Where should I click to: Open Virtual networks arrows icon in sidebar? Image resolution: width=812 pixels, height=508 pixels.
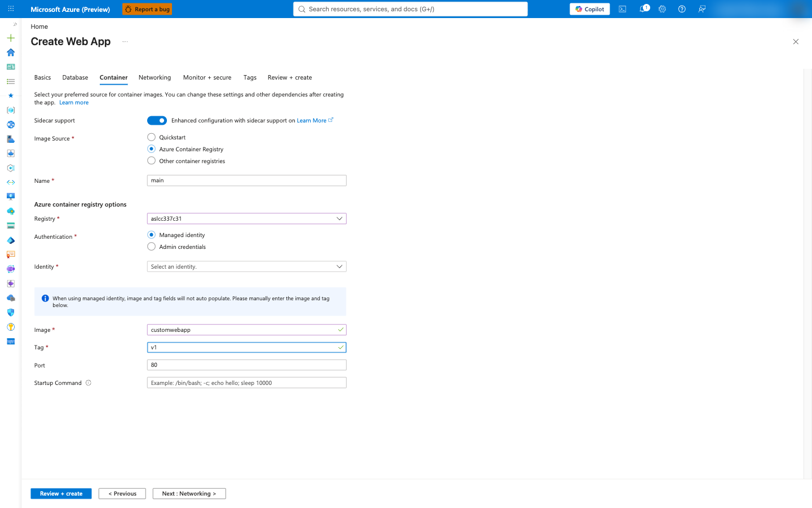pyautogui.click(x=11, y=182)
